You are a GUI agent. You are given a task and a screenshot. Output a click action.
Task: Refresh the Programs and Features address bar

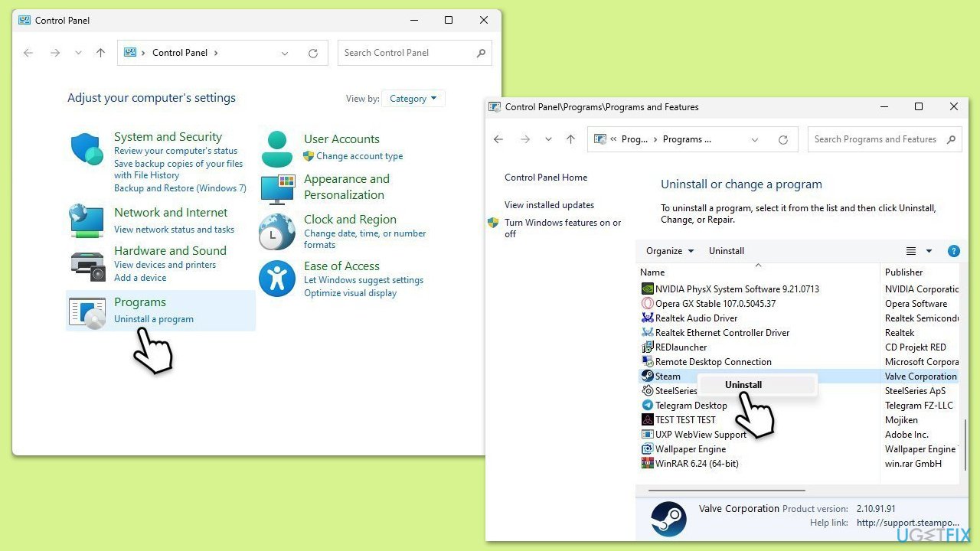click(x=782, y=139)
